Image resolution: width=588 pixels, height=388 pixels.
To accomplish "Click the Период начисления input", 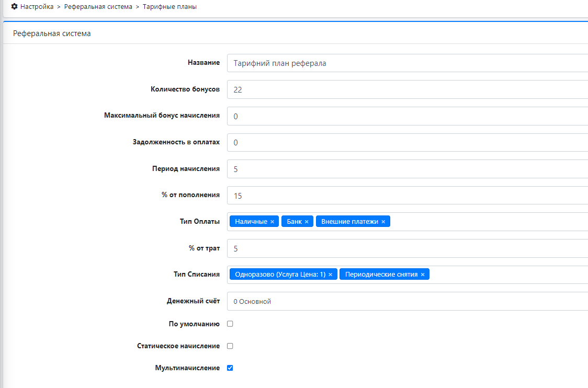I will pyautogui.click(x=408, y=169).
